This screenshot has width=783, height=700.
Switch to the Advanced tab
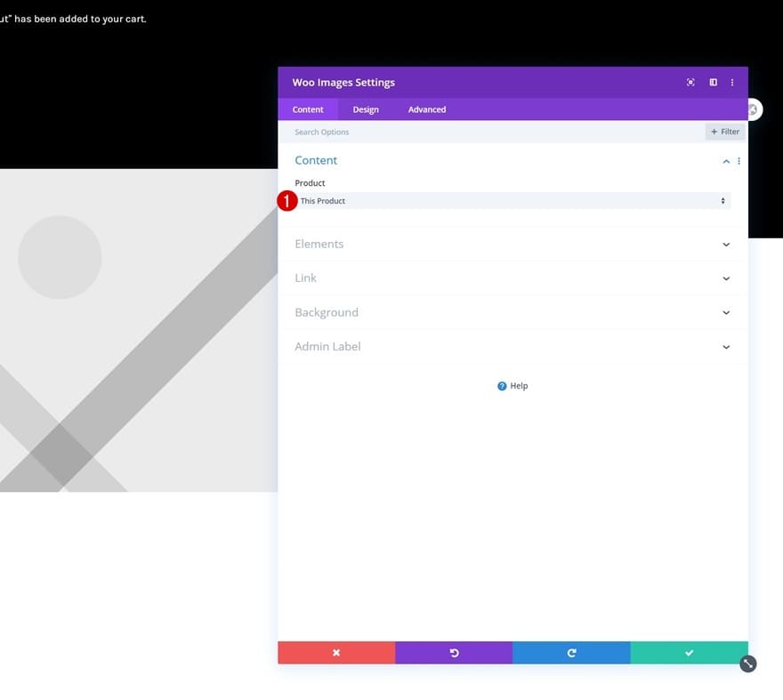tap(427, 109)
